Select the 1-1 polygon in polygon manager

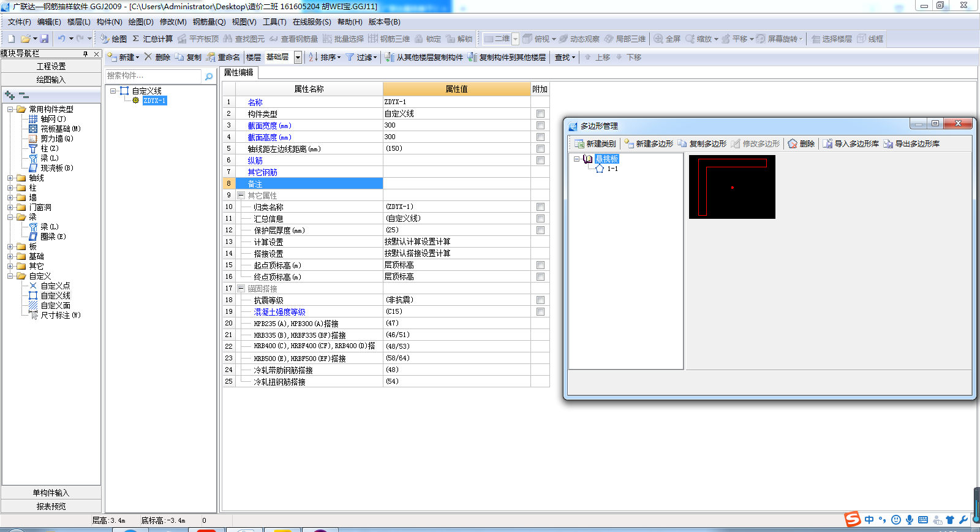tap(612, 169)
